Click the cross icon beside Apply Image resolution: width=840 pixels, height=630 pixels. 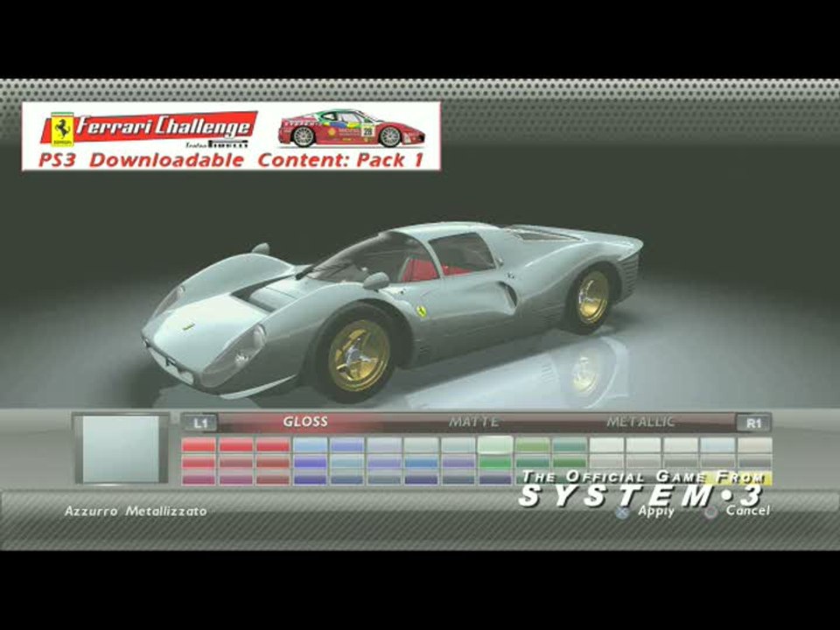click(622, 513)
